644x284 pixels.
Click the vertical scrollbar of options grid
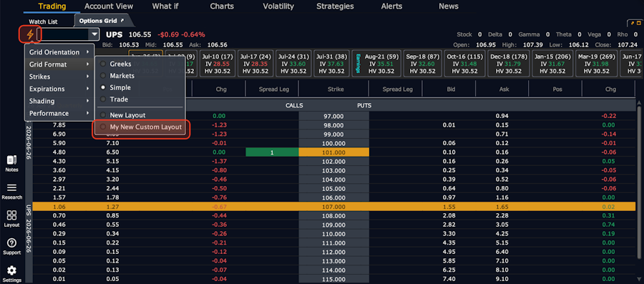(x=639, y=191)
